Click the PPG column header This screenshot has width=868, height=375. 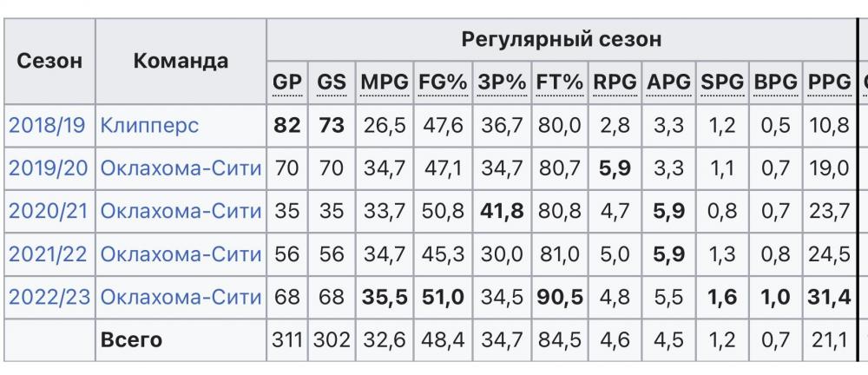(x=829, y=82)
